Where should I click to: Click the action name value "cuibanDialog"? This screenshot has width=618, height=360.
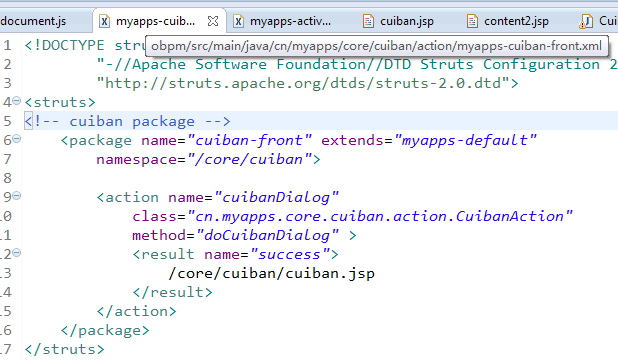(x=276, y=197)
